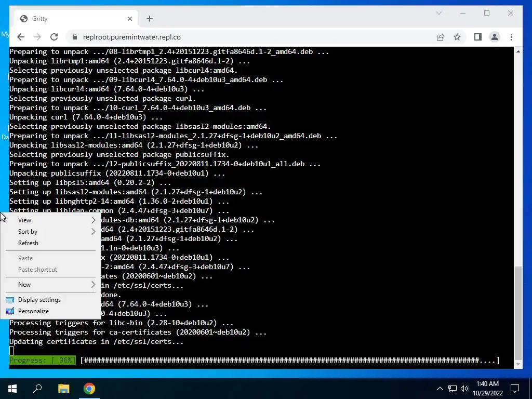Open the clock showing 1:40 AM
Viewport: 532px width, 399px height.
click(x=487, y=389)
